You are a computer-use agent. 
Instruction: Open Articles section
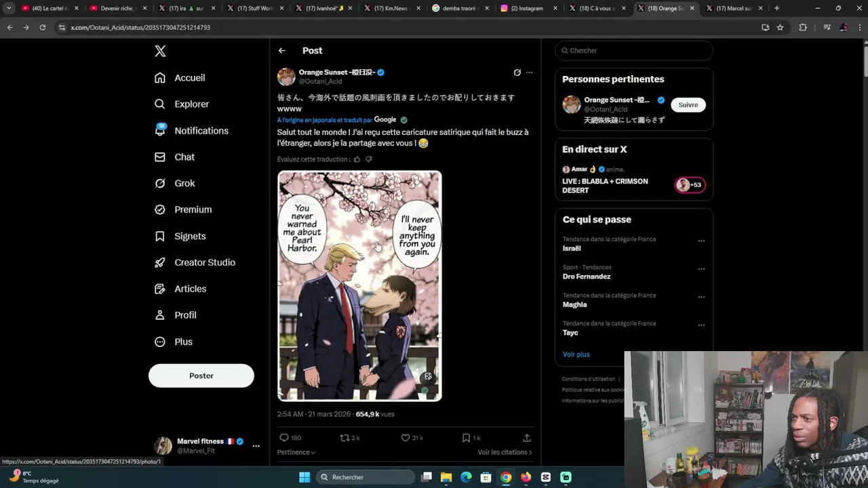[x=180, y=289]
